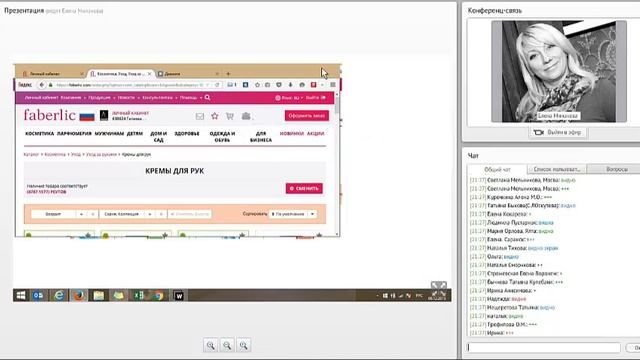Go to Уход за руками breadcrumb
This screenshot has width=640, height=360.
(101, 154)
